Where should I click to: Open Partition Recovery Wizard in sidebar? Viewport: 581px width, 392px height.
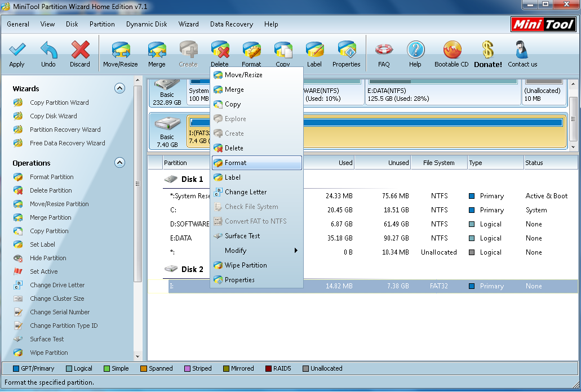[65, 130]
